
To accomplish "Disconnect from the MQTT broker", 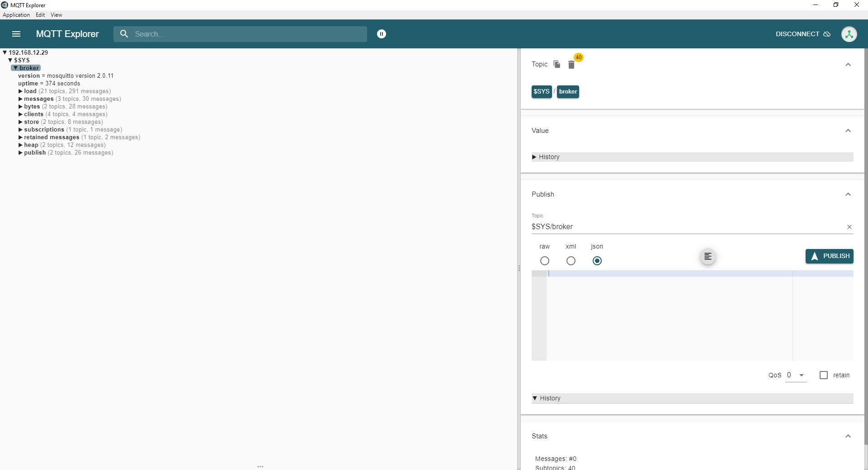I will pyautogui.click(x=803, y=34).
